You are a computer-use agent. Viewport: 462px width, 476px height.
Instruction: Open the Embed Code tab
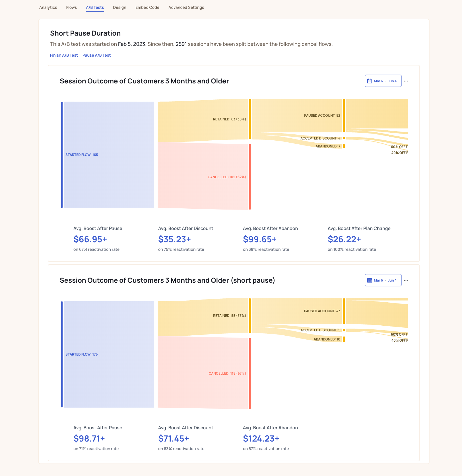click(x=147, y=7)
